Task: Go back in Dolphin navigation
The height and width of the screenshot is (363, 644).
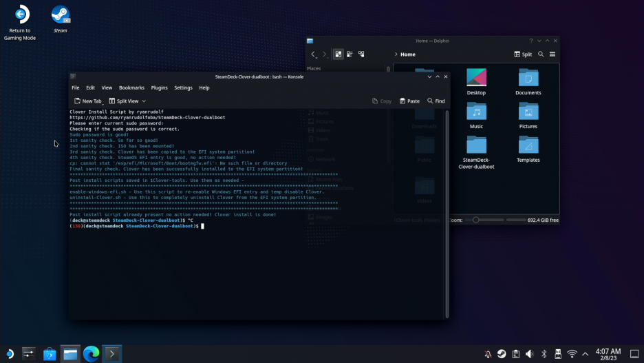Action: (313, 54)
